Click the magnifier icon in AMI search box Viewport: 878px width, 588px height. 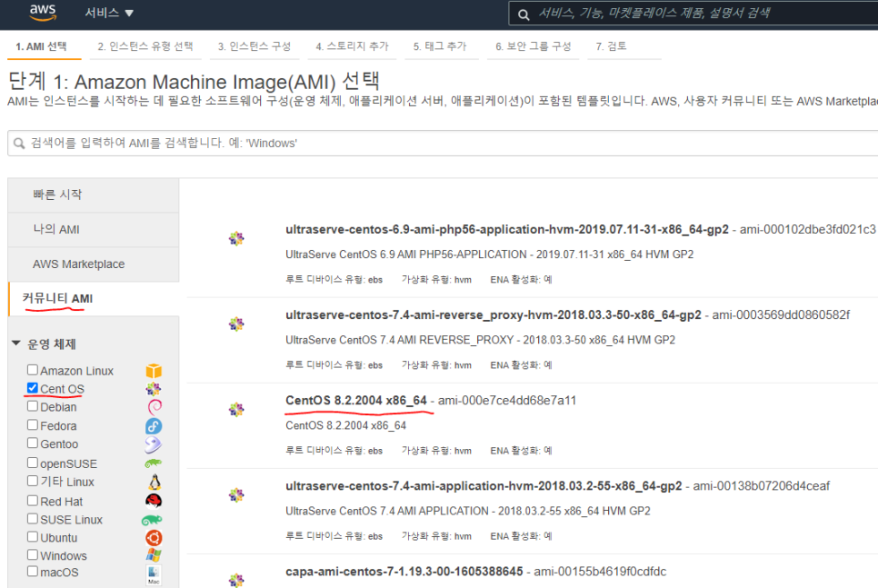(19, 144)
